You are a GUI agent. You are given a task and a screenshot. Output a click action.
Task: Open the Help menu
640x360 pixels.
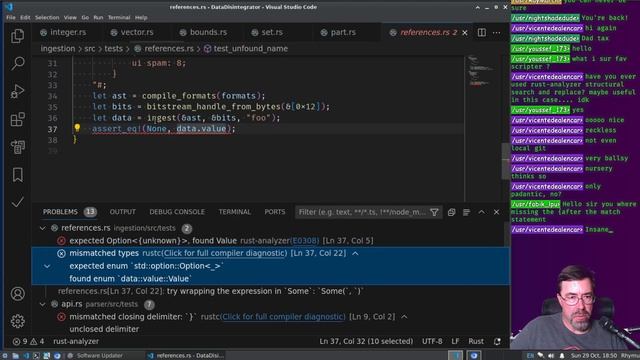point(141,18)
